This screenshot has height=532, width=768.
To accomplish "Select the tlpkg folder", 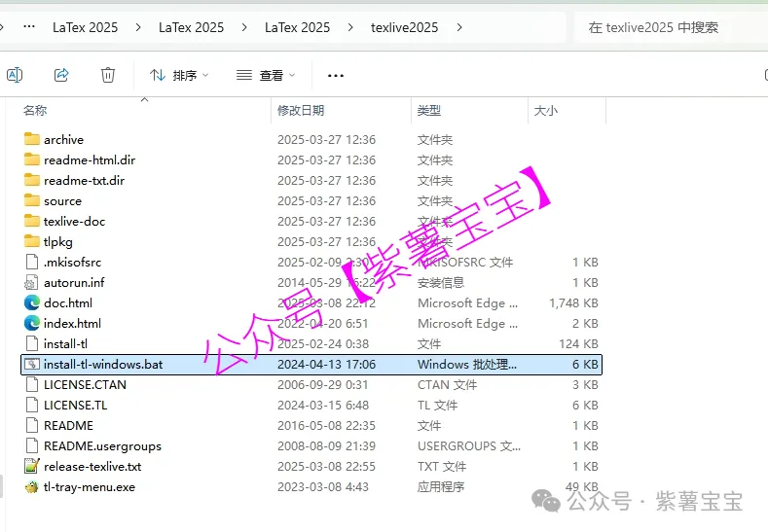I will coord(57,241).
